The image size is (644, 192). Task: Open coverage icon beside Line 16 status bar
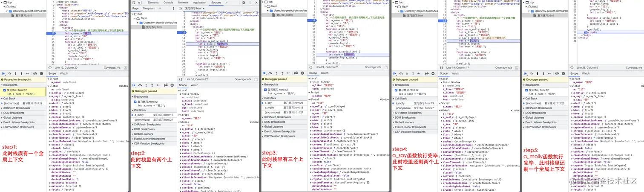[x=256, y=79]
